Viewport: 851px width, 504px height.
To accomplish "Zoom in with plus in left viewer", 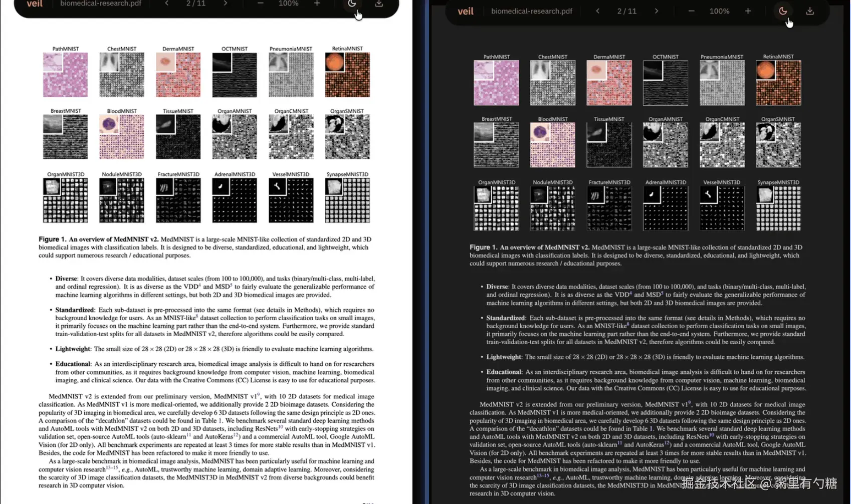I will point(317,4).
